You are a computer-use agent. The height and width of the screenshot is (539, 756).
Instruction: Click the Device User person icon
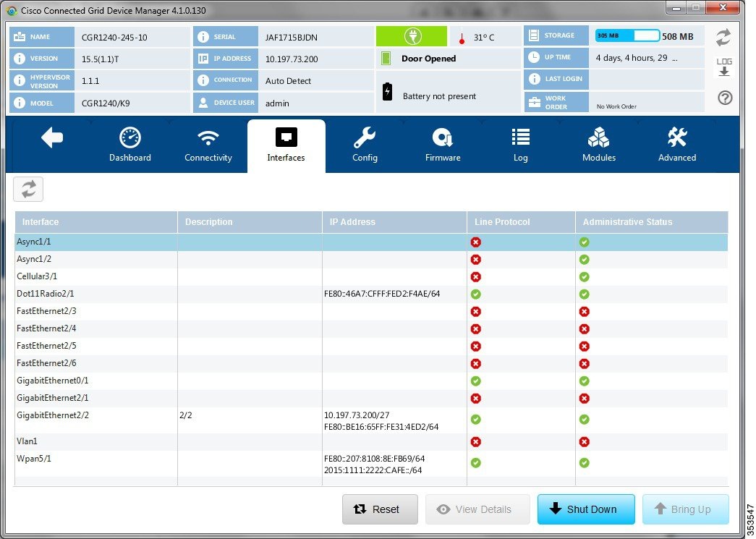(x=203, y=103)
